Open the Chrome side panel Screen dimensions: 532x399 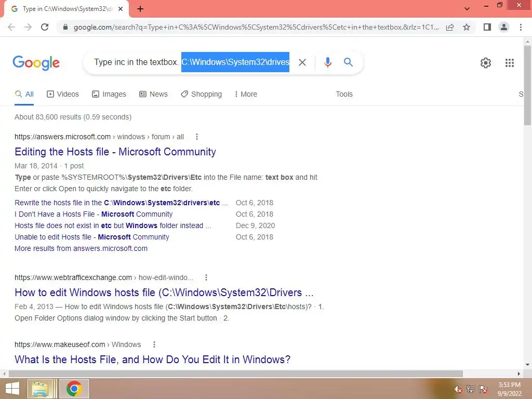[487, 27]
